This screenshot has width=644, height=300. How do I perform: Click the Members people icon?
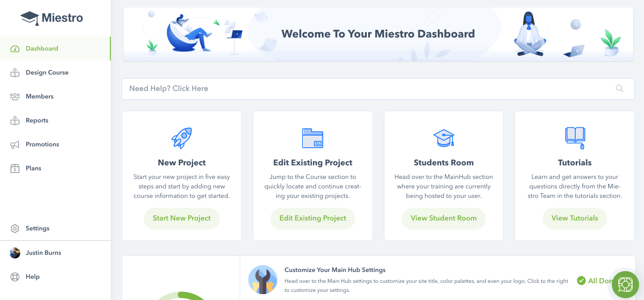(15, 97)
